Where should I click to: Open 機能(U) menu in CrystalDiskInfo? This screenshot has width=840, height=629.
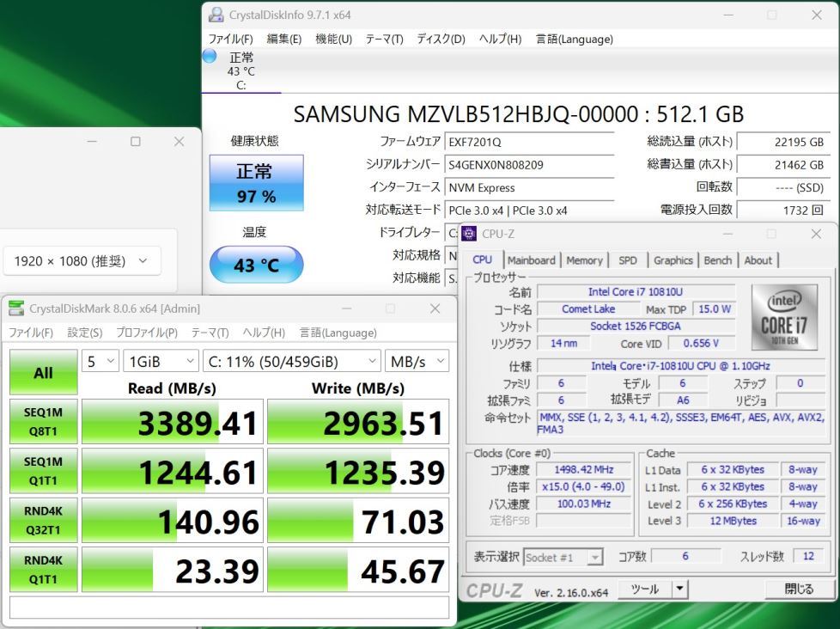coord(333,40)
